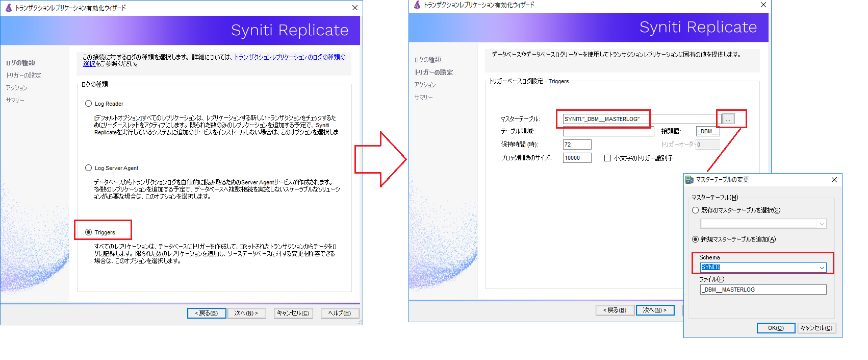Select 新規マスターテーブルを追加 radio button
The width and height of the screenshot is (868, 360).
(695, 239)
